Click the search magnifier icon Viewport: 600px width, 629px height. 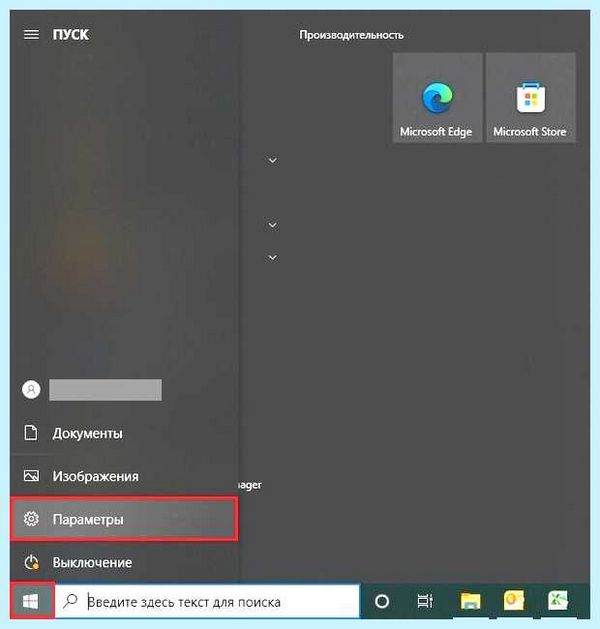click(71, 601)
